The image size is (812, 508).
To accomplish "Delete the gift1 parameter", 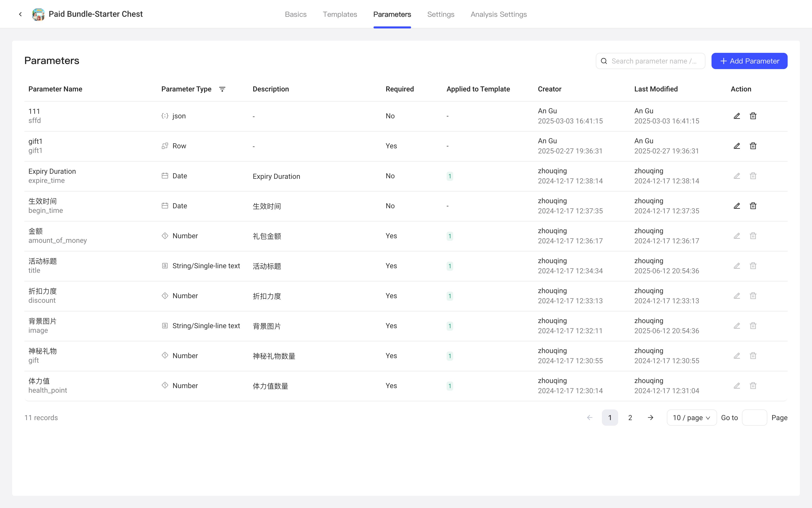I will point(753,146).
